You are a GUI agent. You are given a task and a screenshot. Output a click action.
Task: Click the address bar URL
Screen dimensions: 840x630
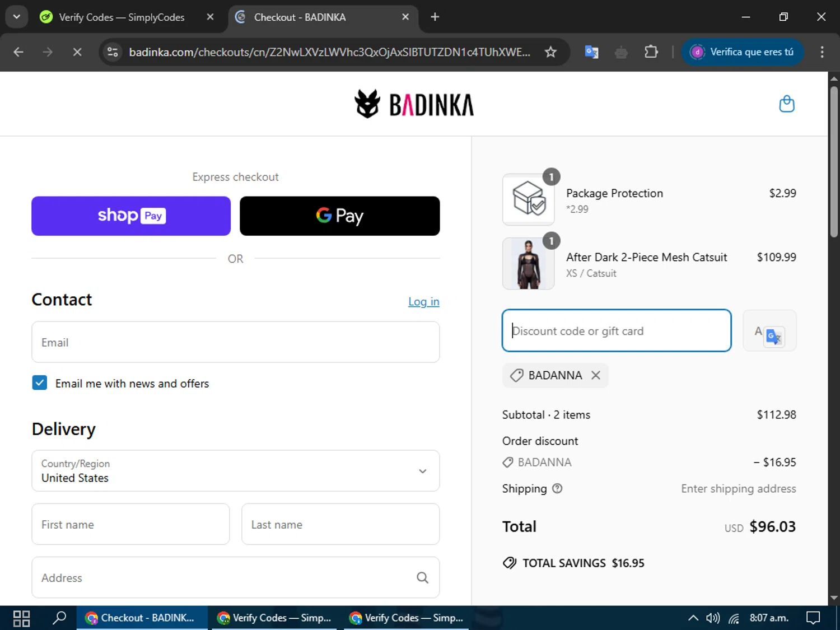pyautogui.click(x=329, y=52)
